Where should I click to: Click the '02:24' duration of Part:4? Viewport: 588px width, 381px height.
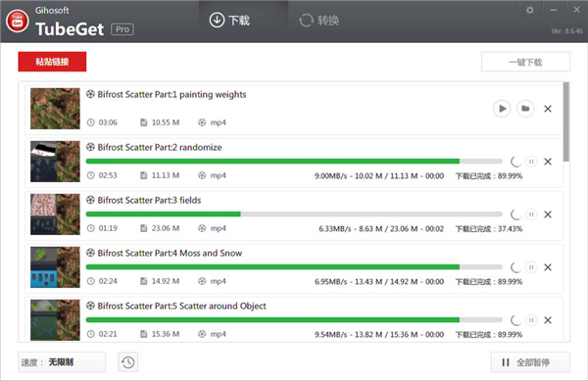[108, 281]
